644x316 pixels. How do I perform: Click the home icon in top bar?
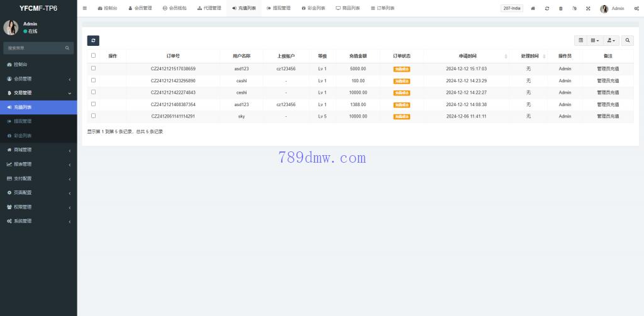[533, 9]
